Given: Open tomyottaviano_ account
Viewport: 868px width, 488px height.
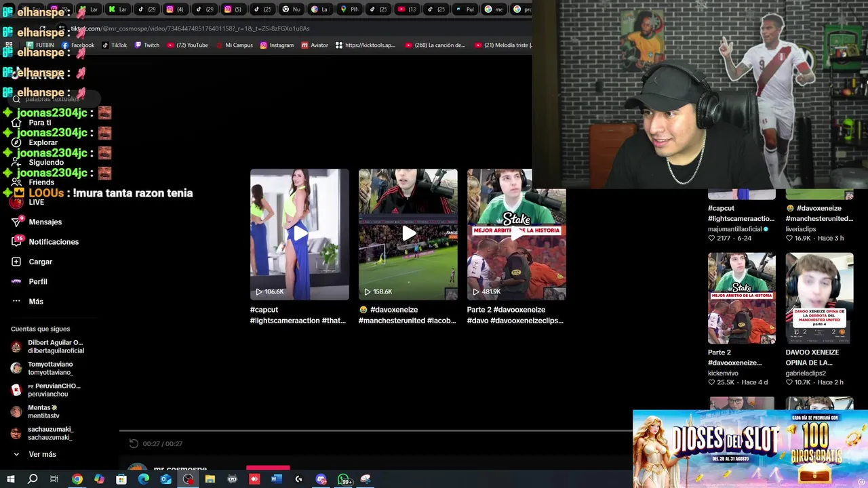Looking at the screenshot, I should tap(43, 368).
